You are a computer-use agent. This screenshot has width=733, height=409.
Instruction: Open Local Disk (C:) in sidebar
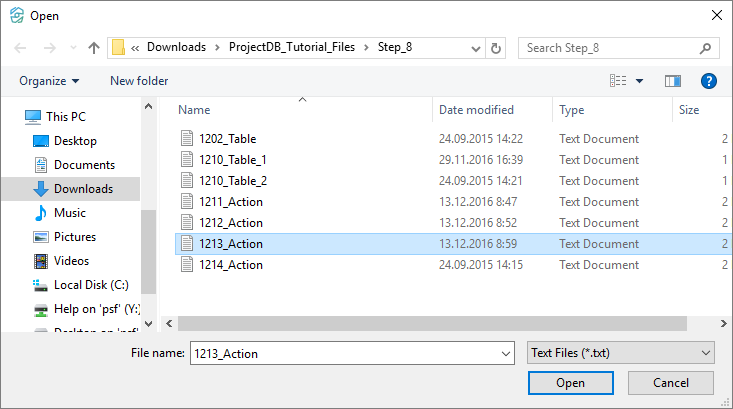click(x=91, y=285)
